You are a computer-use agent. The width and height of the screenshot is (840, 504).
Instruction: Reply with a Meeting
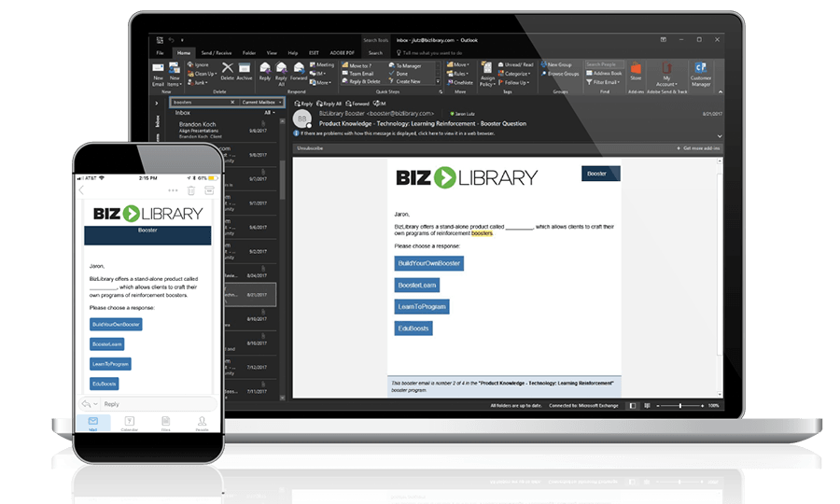coord(321,64)
